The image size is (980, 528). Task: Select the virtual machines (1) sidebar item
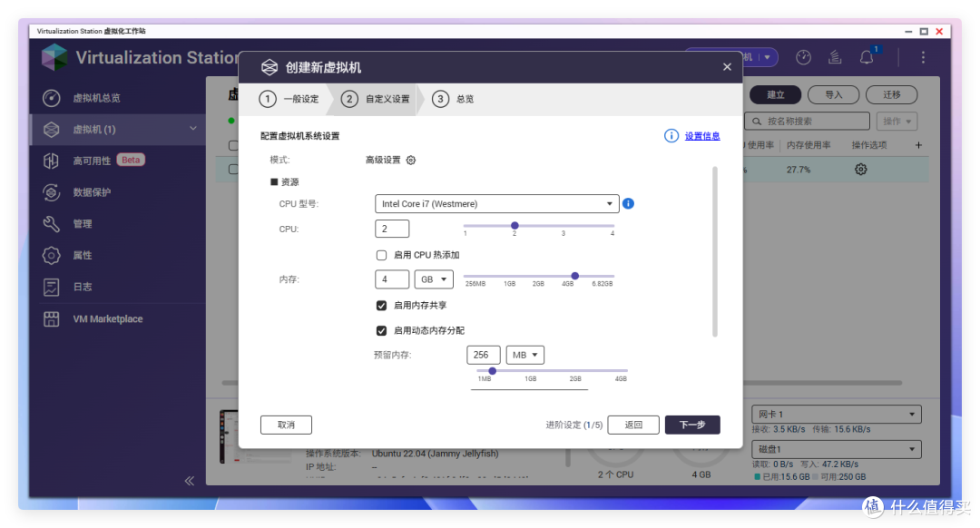tap(117, 130)
